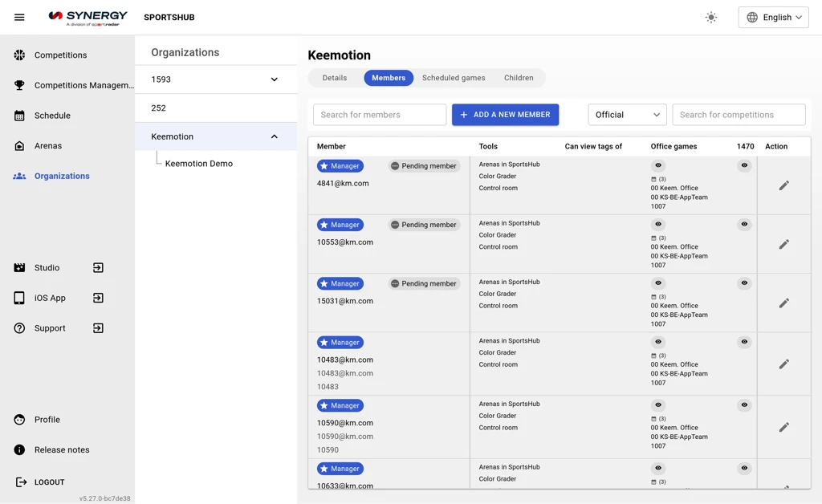
Task: Toggle 1470 column eye for 10553@km.com
Action: coord(744,225)
